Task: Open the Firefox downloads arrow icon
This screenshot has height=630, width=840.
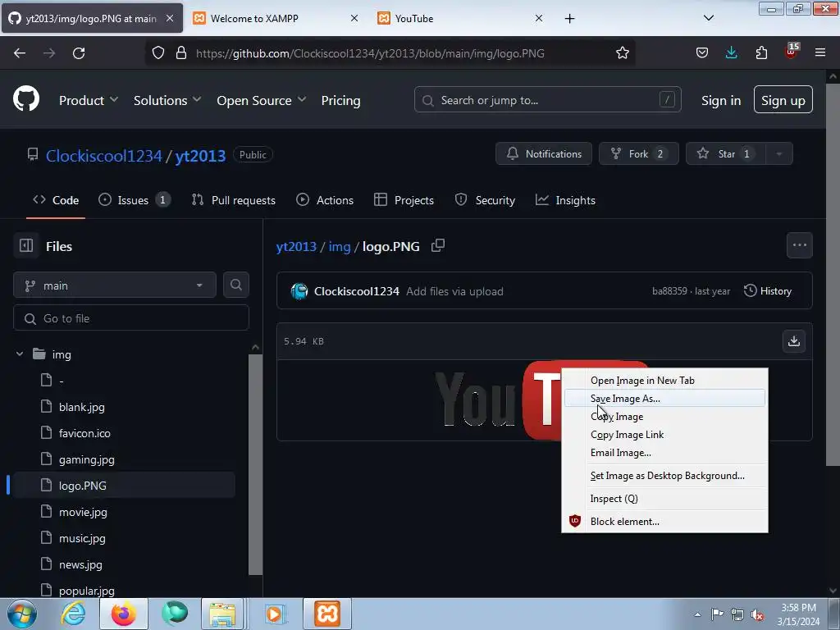Action: click(731, 52)
